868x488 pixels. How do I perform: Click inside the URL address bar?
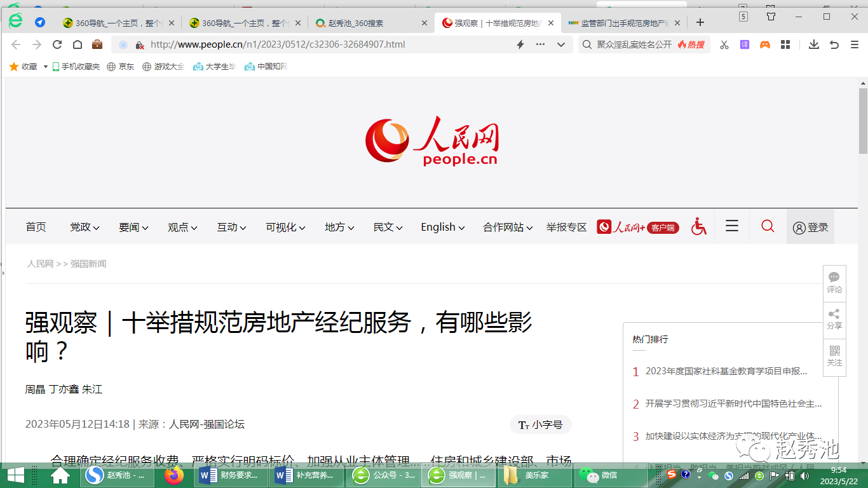286,45
